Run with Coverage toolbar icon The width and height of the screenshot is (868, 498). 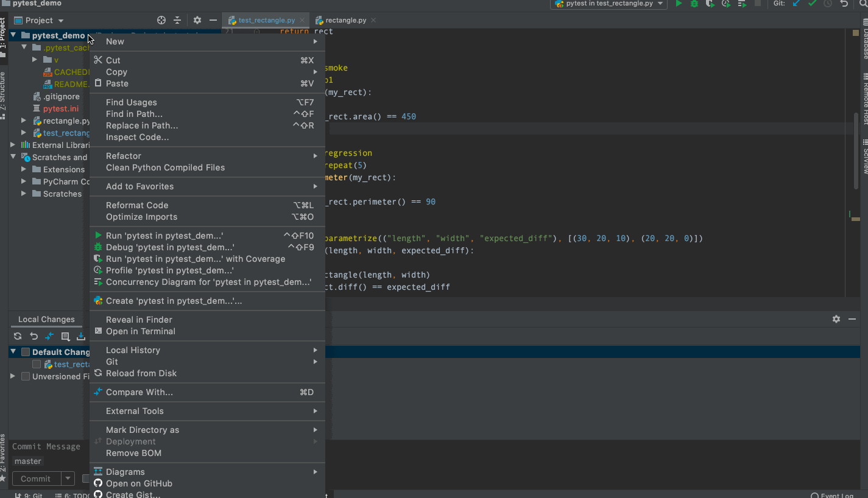click(710, 4)
